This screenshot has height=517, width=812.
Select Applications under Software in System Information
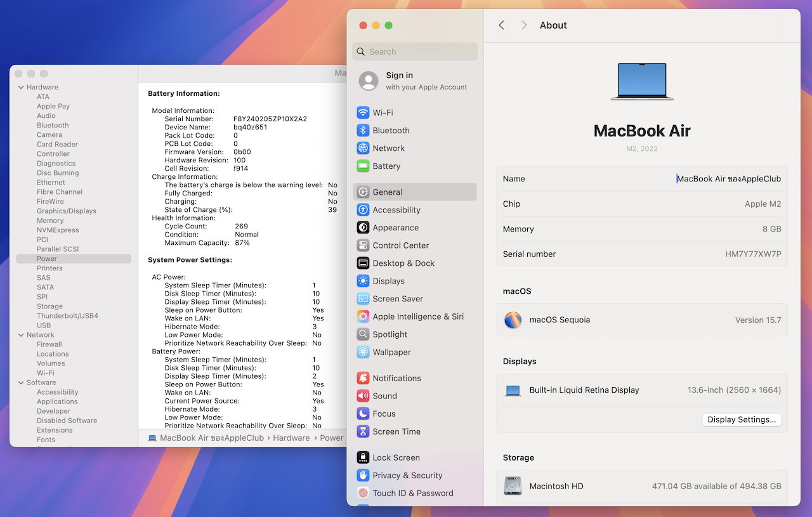coord(57,402)
